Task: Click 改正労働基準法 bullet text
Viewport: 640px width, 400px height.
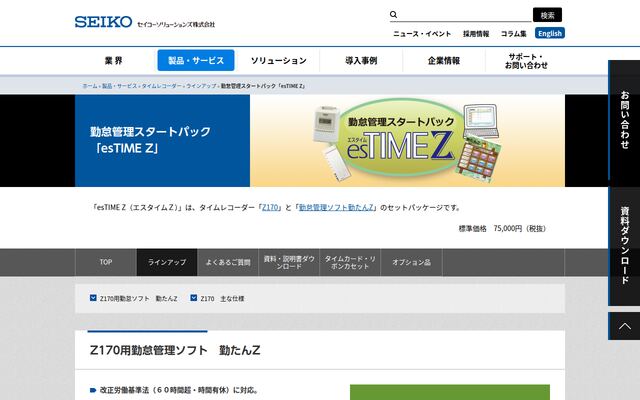Action: click(x=179, y=390)
